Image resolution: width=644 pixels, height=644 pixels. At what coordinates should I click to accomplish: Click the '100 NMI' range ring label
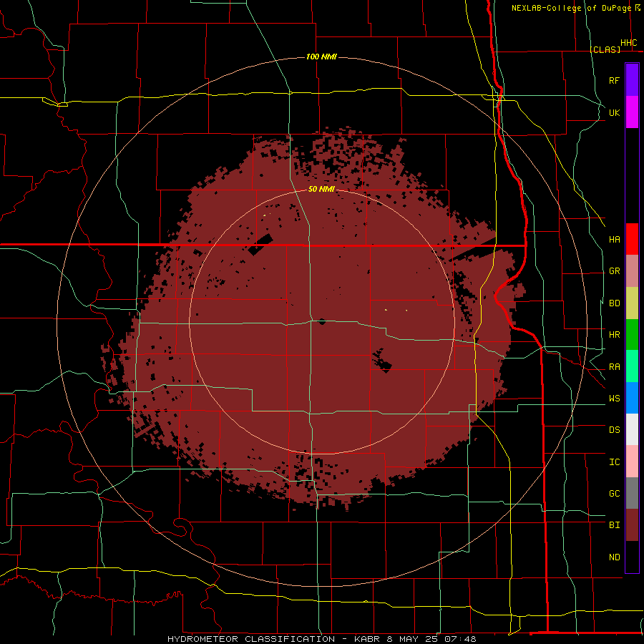(x=321, y=57)
